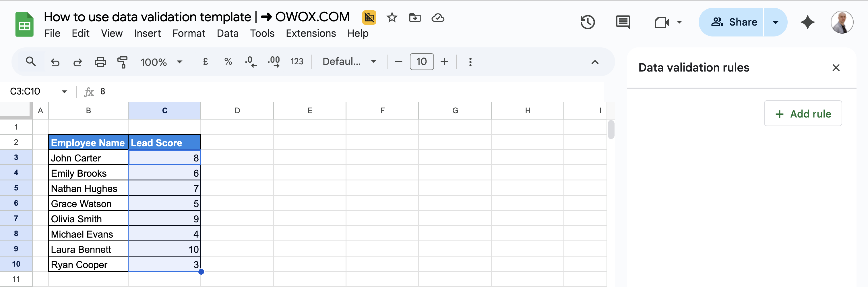Undo the last action
Image resolution: width=868 pixels, height=287 pixels.
55,62
